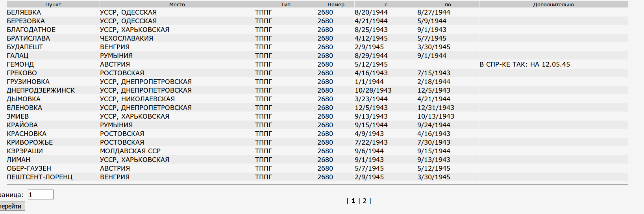Go to page 2 of results
The width and height of the screenshot is (644, 214).
pos(365,201)
